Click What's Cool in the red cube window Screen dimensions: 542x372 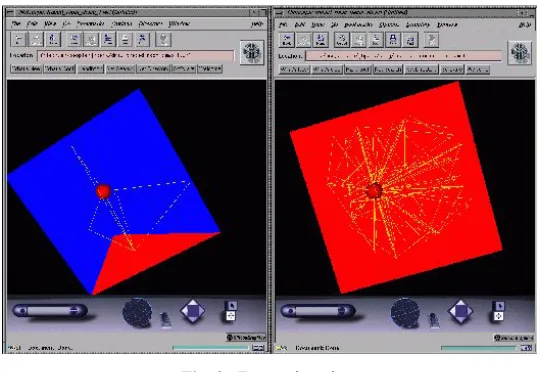[x=327, y=69]
